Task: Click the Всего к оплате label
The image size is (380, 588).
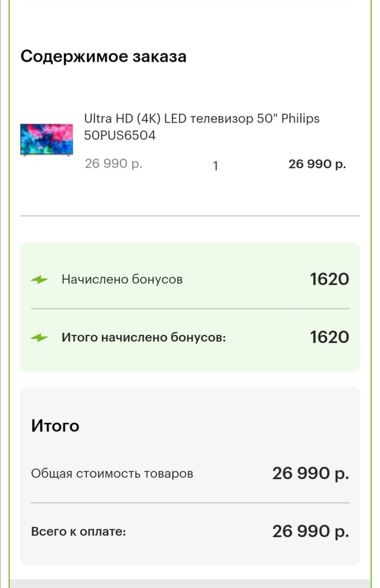Action: pyautogui.click(x=78, y=532)
